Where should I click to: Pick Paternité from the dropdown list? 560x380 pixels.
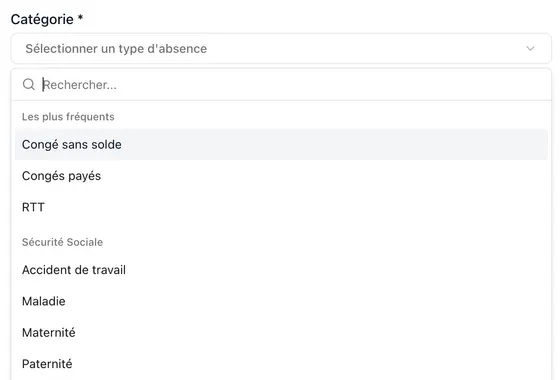281,364
